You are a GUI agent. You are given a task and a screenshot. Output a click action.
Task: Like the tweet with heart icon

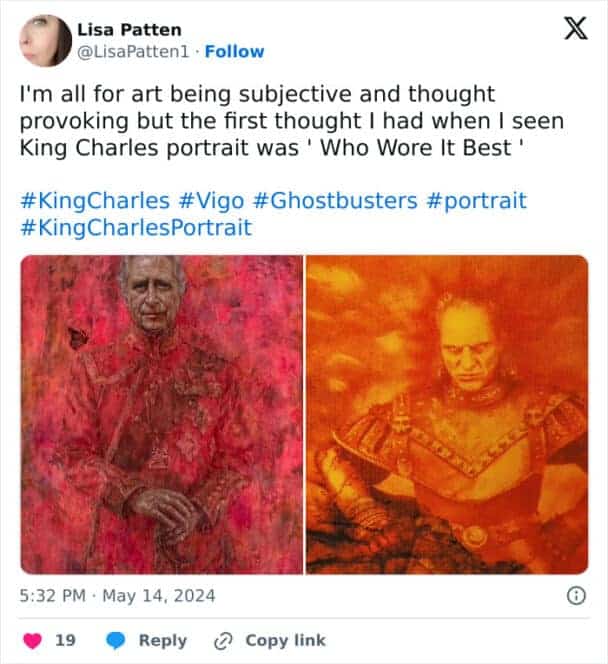[x=32, y=641]
